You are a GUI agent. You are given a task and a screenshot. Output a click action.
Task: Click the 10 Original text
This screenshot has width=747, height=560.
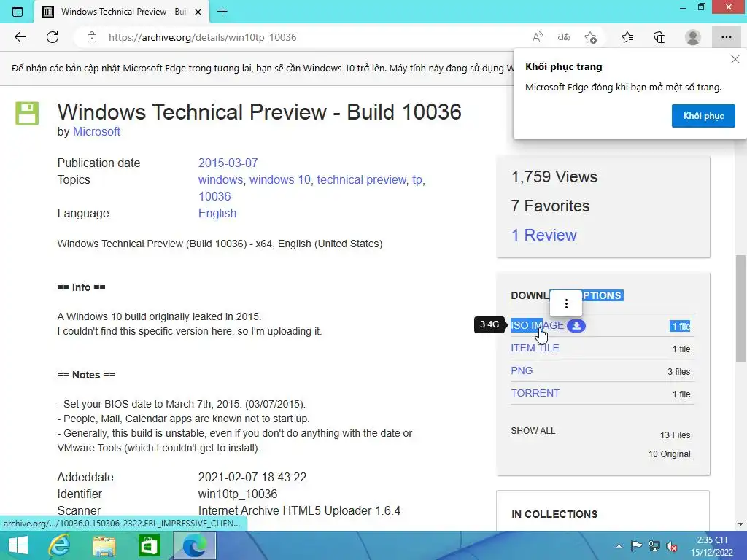669,454
